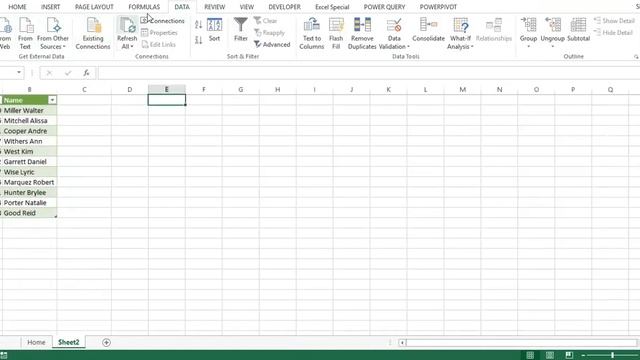The width and height of the screenshot is (640, 360).
Task: Open POWER QUERY ribbon tab
Action: click(384, 7)
